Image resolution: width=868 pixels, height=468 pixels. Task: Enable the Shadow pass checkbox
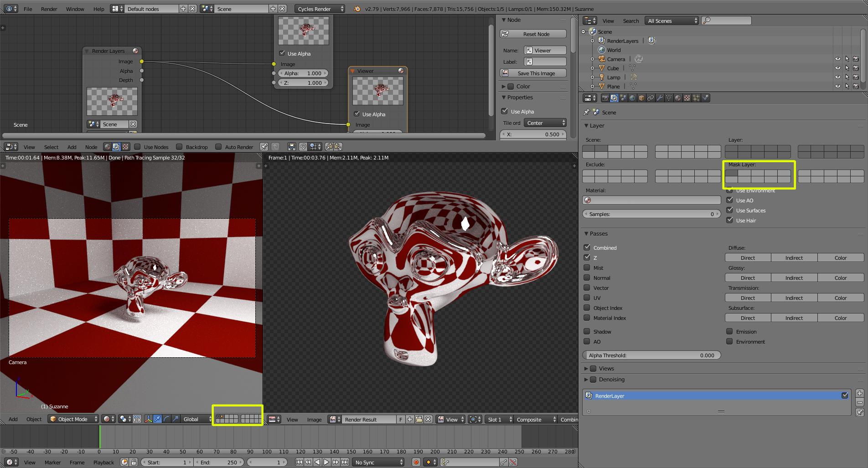pyautogui.click(x=587, y=331)
